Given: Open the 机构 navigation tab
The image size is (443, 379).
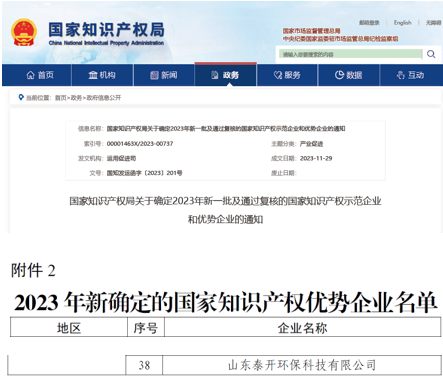Looking at the screenshot, I should click(x=102, y=75).
